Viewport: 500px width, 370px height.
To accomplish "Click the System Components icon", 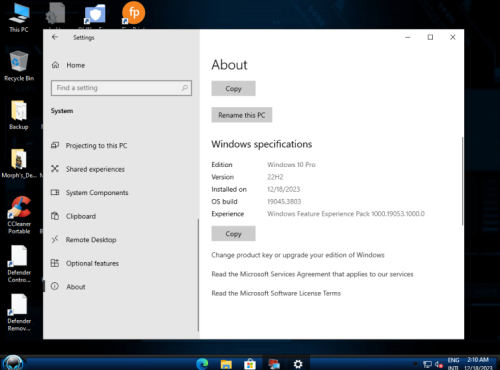I will [x=55, y=192].
